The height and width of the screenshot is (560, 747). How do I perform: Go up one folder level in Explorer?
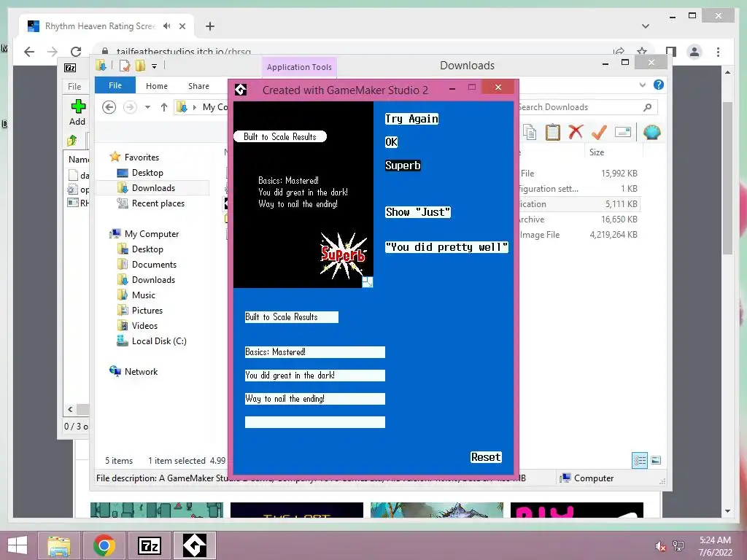tap(164, 107)
